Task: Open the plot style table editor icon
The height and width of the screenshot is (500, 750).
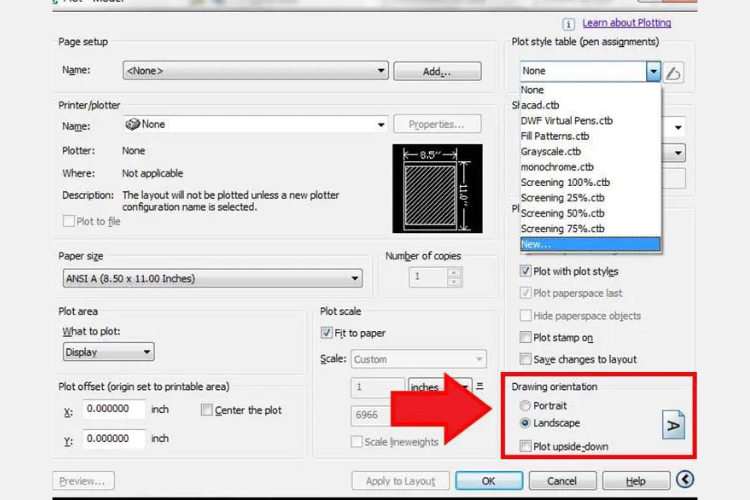Action: click(x=673, y=73)
